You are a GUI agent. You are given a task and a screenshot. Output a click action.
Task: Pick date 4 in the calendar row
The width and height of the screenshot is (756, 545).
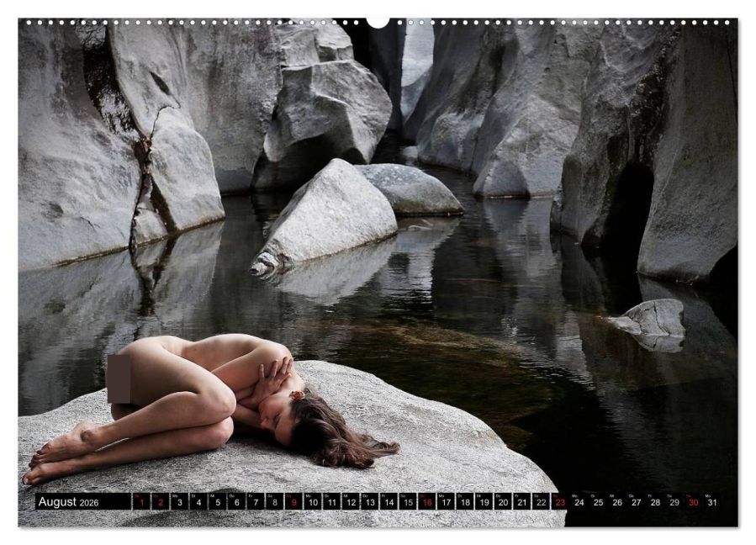[198, 501]
